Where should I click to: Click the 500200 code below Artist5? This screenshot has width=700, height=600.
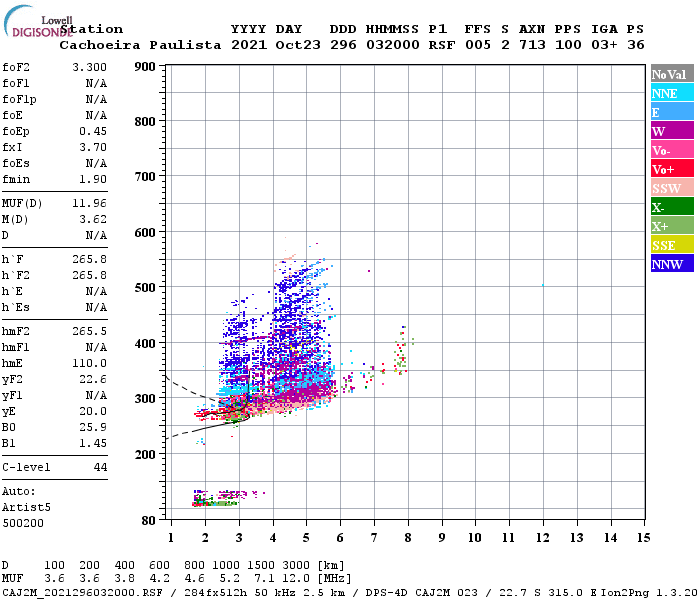(23, 523)
